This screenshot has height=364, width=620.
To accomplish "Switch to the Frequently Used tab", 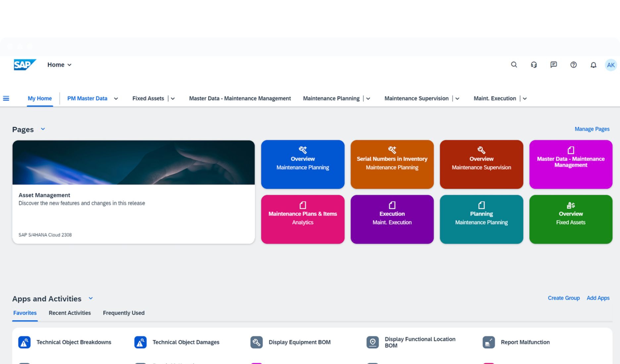I will pos(124,313).
